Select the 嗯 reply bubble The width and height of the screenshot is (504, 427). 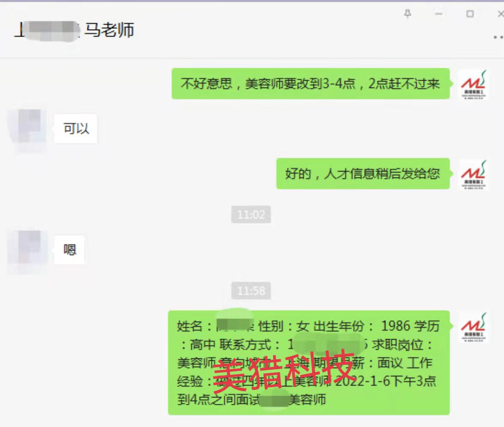tap(69, 250)
